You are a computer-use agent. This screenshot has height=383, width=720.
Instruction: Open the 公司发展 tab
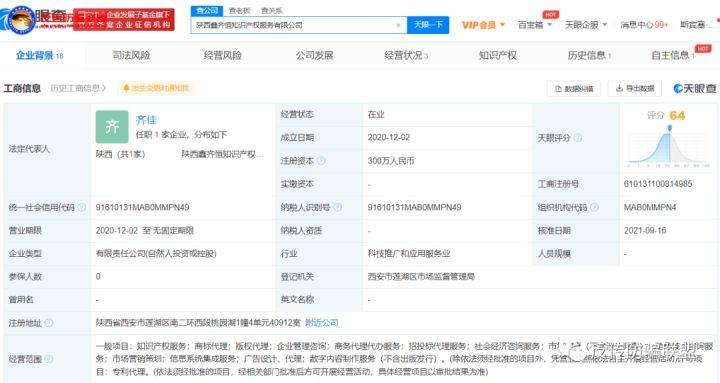tap(315, 56)
